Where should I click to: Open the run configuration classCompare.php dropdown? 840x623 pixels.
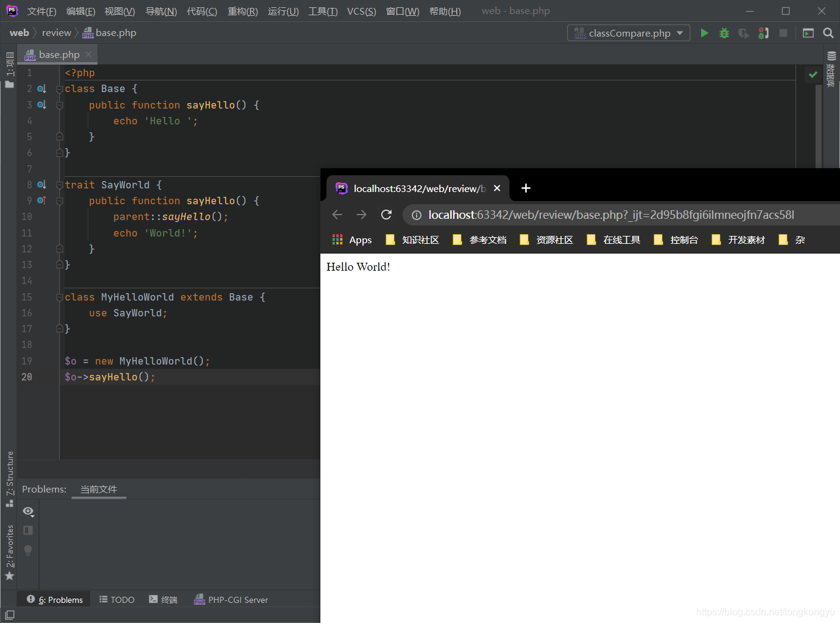coord(629,33)
